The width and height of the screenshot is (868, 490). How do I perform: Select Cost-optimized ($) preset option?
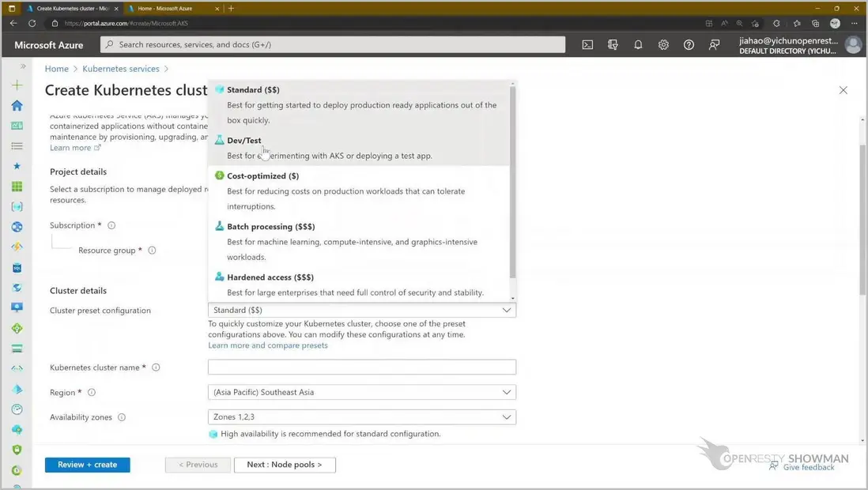(x=358, y=190)
